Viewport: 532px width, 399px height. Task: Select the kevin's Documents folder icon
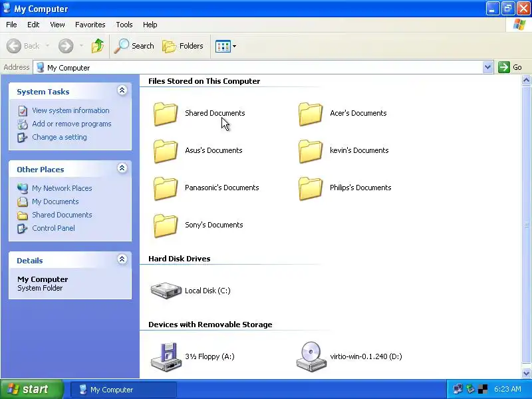point(311,152)
